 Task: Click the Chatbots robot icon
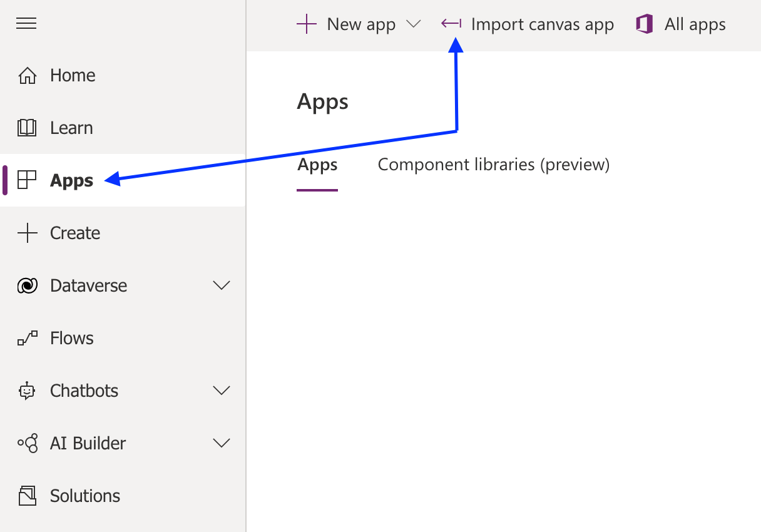[28, 390]
